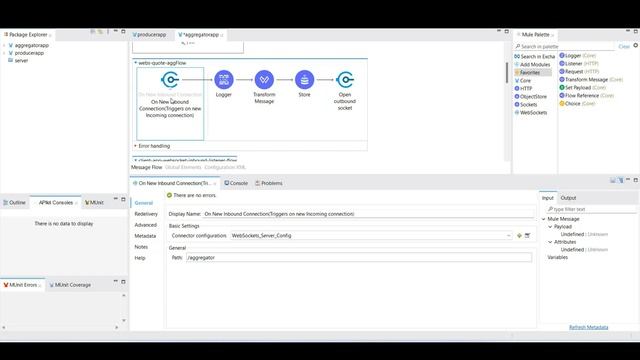Select WebSockets category in the palette
Viewport: 640px width, 360px height.
tap(531, 113)
